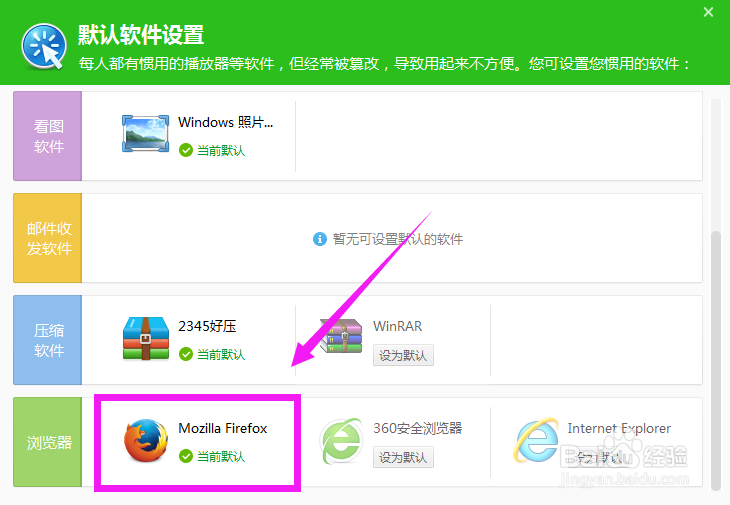The image size is (730, 505).
Task: Click green check mark under 2345好压
Action: click(x=186, y=354)
